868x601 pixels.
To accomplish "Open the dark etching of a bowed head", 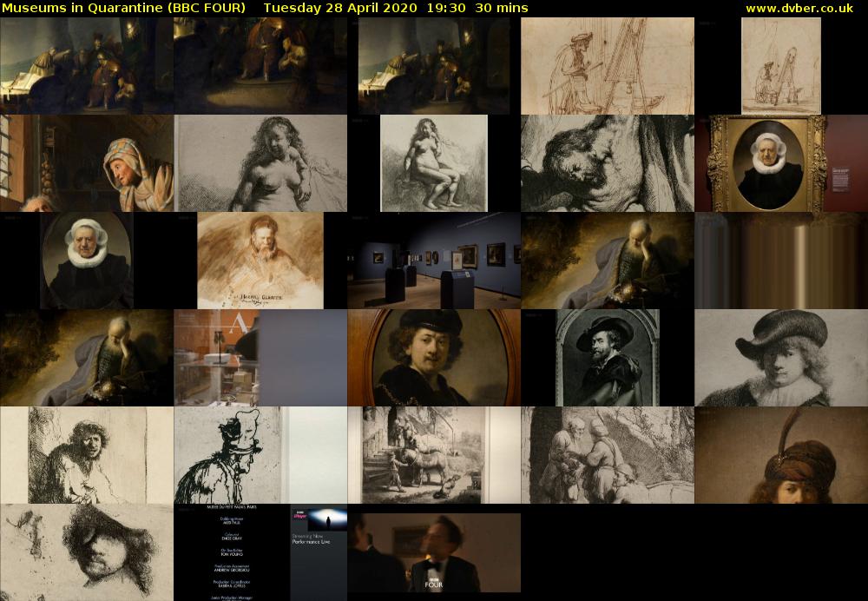I will (608, 163).
